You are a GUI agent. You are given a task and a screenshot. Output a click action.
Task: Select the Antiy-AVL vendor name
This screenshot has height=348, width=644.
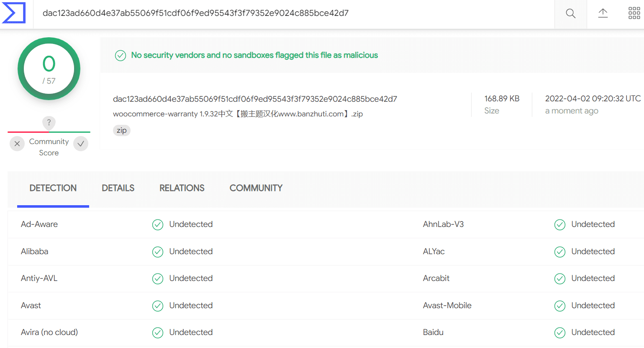click(39, 278)
